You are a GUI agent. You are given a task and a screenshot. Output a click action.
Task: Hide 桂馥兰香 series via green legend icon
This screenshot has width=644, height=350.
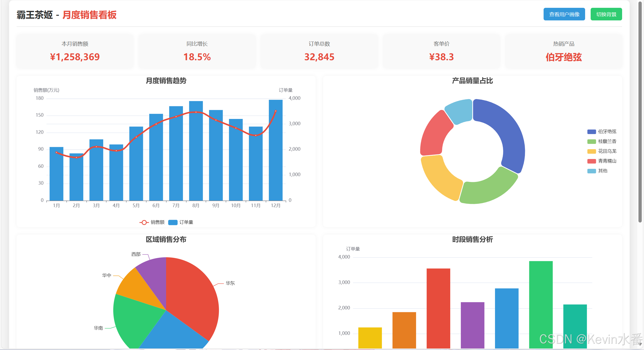(x=591, y=141)
